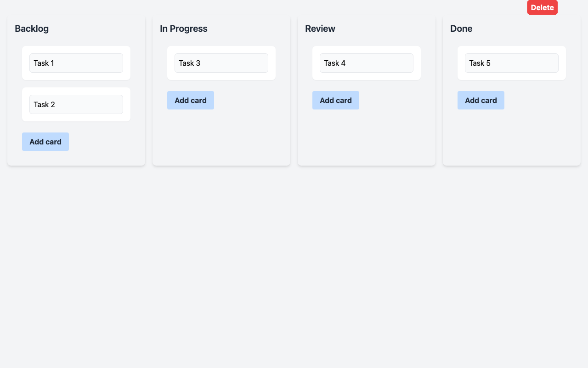Click the white card containing Task 2

pyautogui.click(x=76, y=119)
